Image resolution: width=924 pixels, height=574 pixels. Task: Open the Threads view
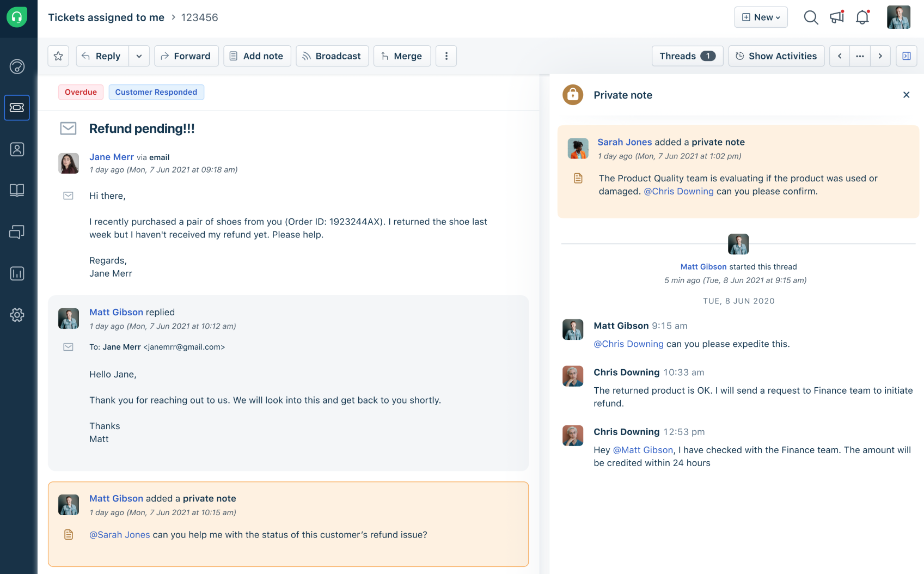[687, 56]
